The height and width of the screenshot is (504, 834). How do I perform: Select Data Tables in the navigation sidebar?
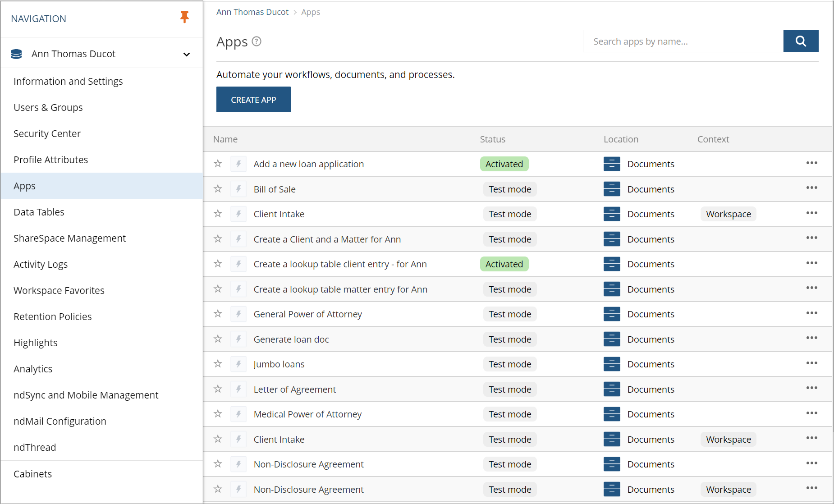(x=39, y=212)
